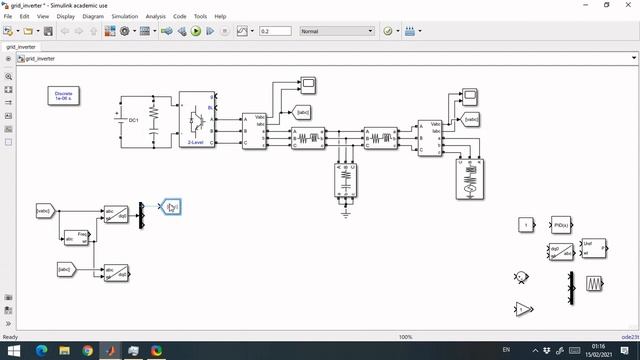Viewport: 640px width, 360px height.
Task: Open the File menu
Action: pyautogui.click(x=8, y=16)
